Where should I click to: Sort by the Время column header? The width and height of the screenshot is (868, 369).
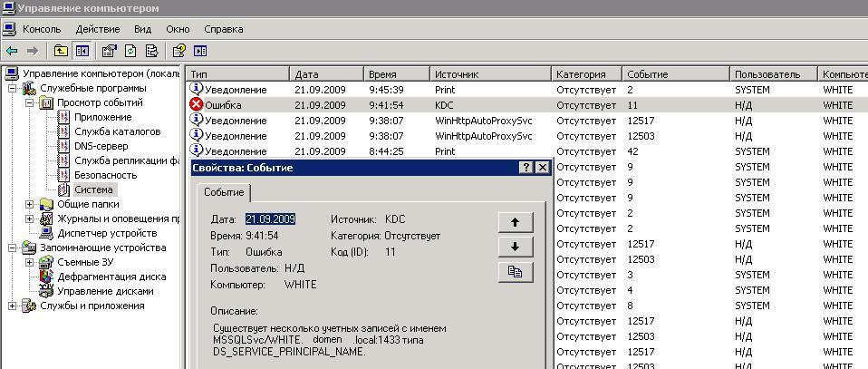(x=396, y=73)
